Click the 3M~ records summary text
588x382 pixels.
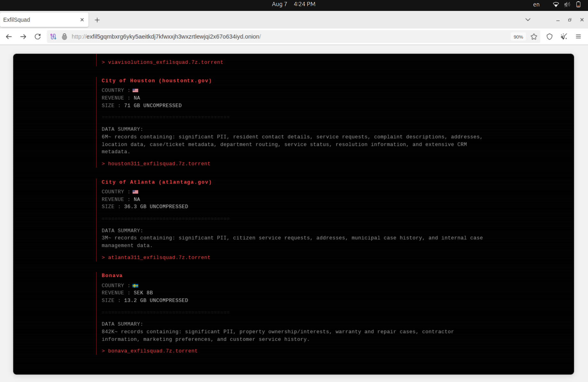[292, 242]
